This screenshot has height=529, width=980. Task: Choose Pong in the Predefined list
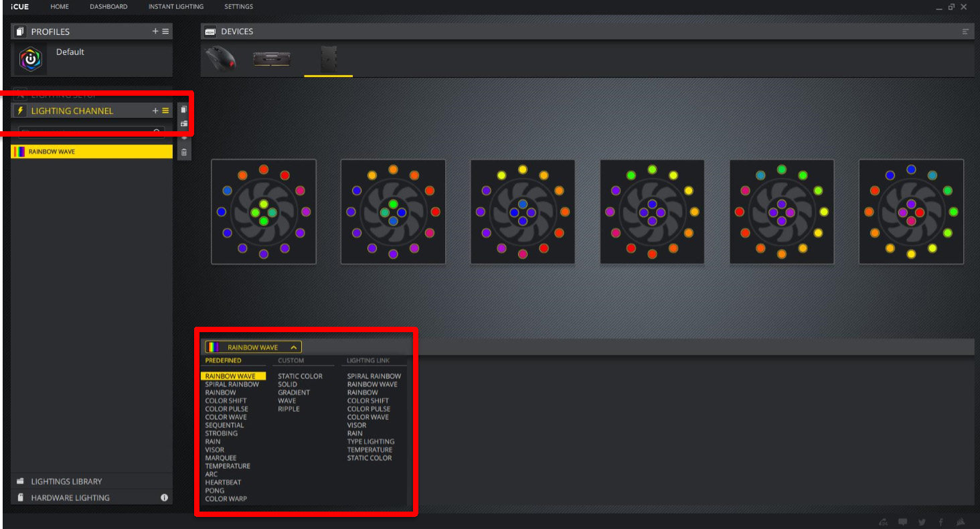click(214, 491)
